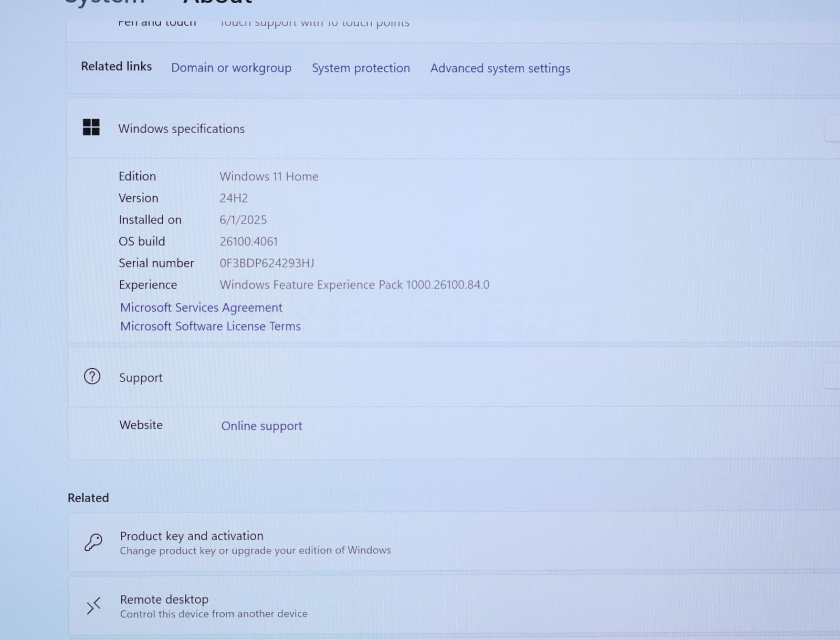Screen dimensions: 840x640
Task: Select serial number 0F3BDP624293HJ
Action: pyautogui.click(x=267, y=263)
